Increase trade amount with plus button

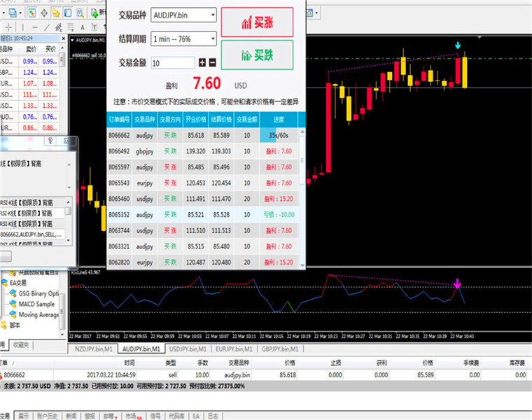pos(202,62)
